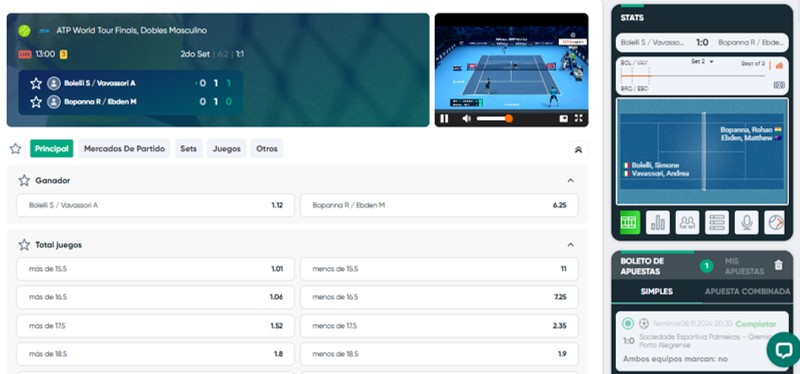Favorite the Ganador market star
The image size is (800, 374).
tap(24, 180)
